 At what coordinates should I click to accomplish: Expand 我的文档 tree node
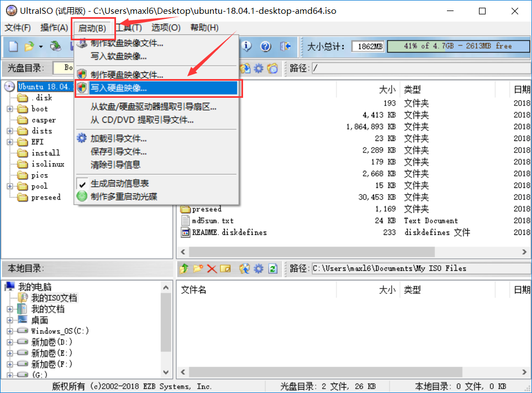click(x=10, y=309)
